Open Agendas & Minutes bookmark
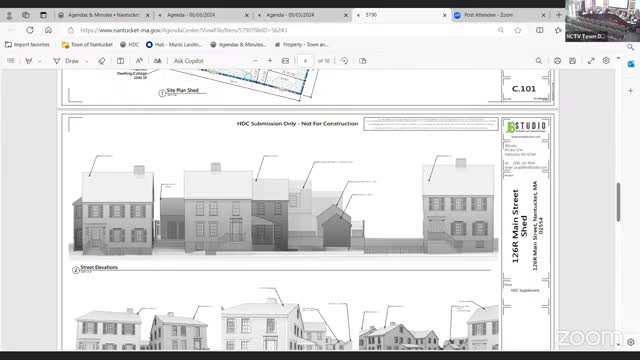Image resolution: width=640 pixels, height=360 pixels. point(238,44)
